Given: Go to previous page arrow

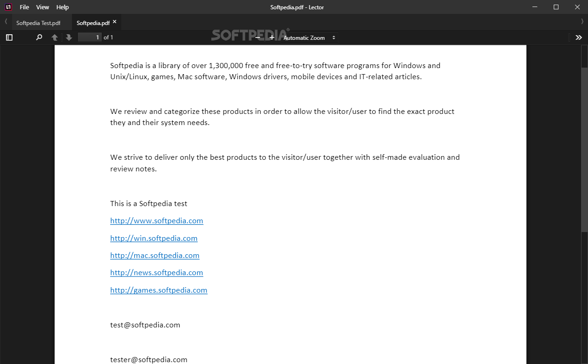Looking at the screenshot, I should (55, 38).
